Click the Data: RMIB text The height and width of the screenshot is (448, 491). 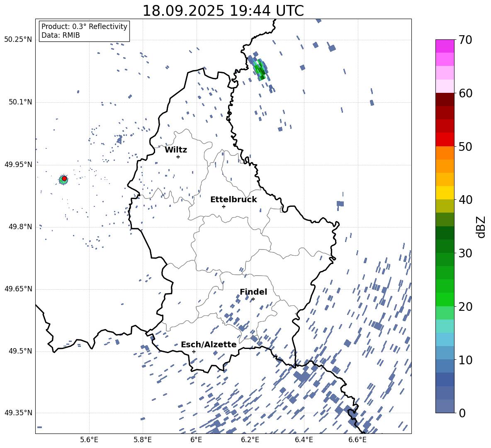[61, 35]
